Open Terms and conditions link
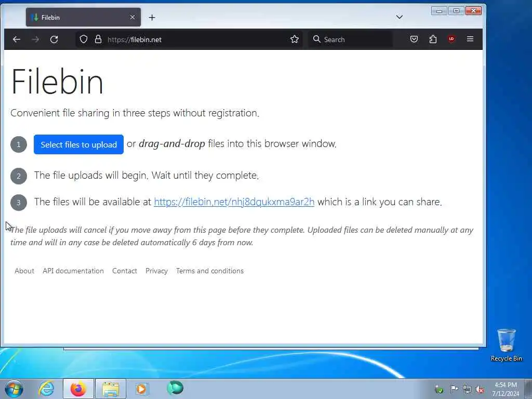Viewport: 532px width, 399px height. [210, 271]
